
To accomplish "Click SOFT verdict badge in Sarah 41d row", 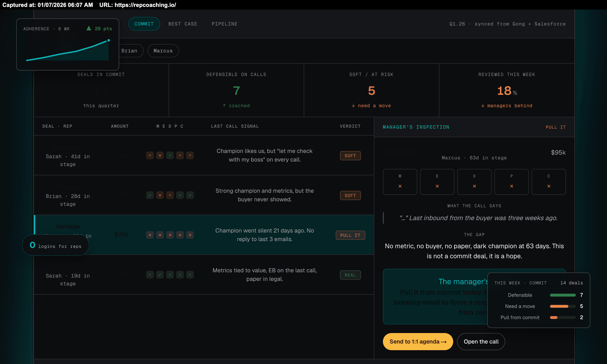I will (x=350, y=156).
